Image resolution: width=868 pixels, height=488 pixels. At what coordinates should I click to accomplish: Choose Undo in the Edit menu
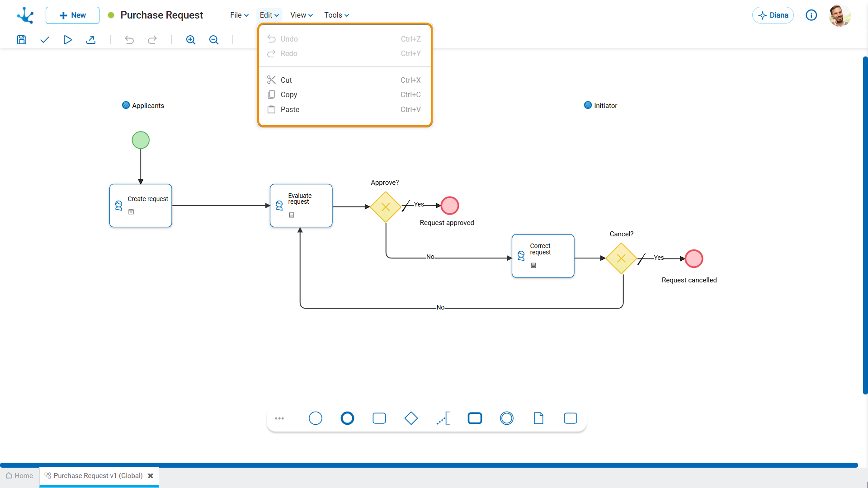[x=344, y=39]
